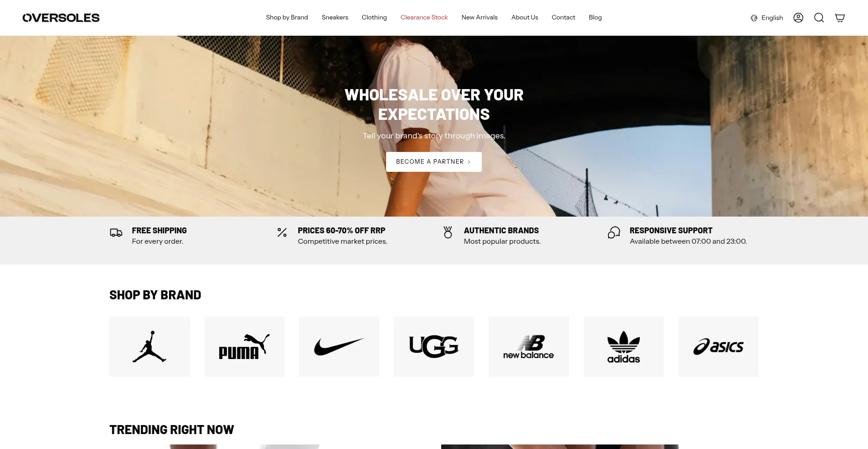Click the Become a Partner button
This screenshot has height=449, width=868.
click(434, 162)
